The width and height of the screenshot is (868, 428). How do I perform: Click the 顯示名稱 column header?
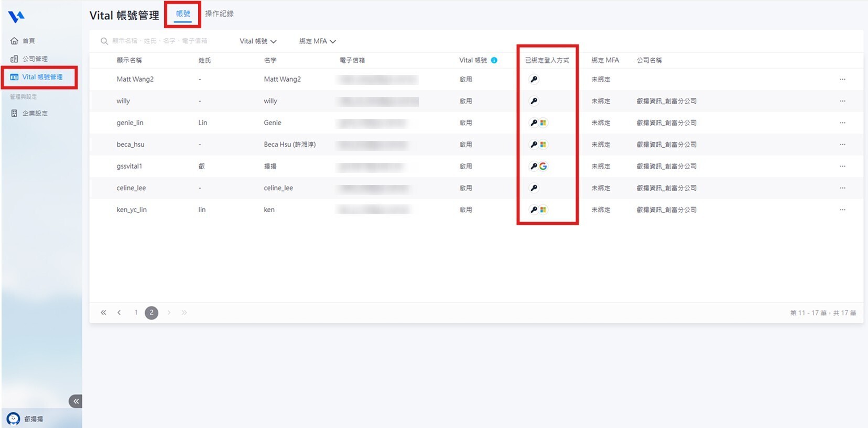pos(129,60)
